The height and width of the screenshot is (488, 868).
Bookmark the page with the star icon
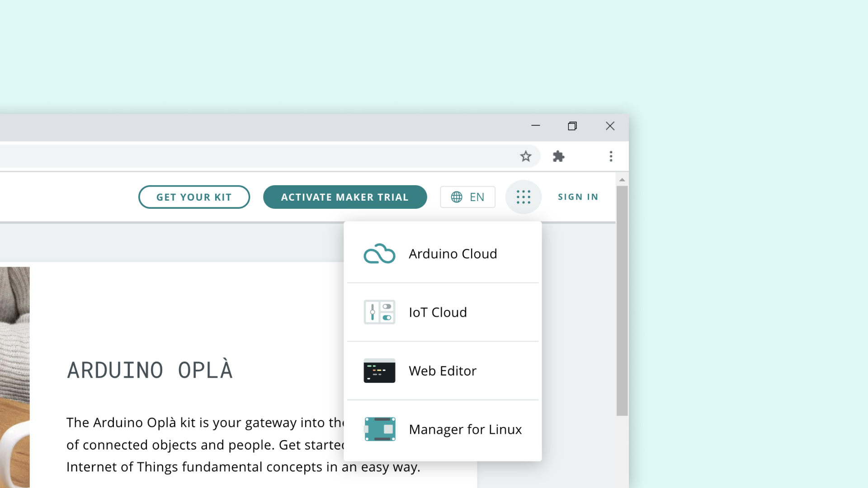click(x=526, y=156)
